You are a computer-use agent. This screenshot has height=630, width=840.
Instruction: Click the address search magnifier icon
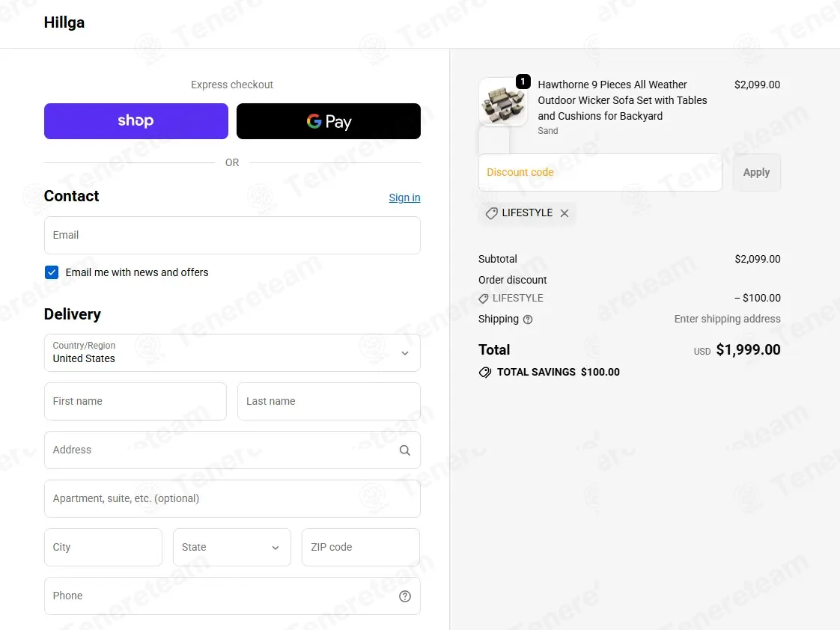(404, 450)
